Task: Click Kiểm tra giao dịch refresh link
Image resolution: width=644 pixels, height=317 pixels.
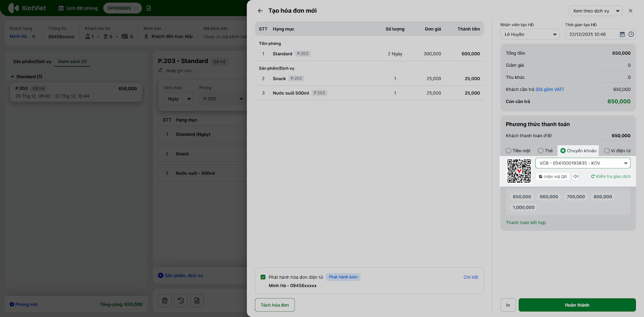Action: pyautogui.click(x=611, y=177)
